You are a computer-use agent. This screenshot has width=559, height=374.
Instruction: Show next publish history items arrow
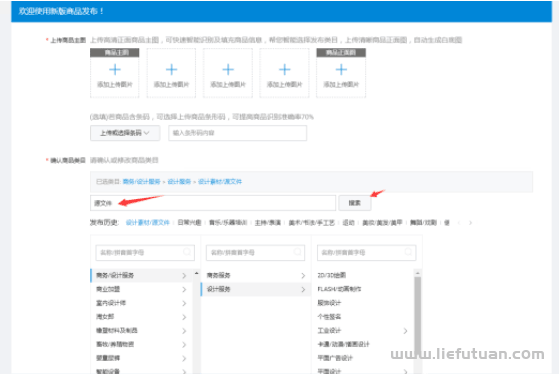[471, 223]
